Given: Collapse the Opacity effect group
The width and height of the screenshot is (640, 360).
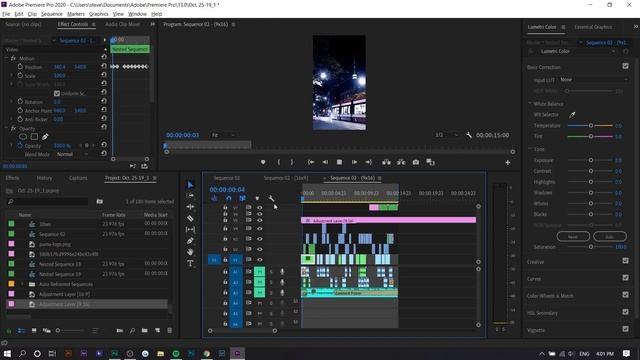Looking at the screenshot, I should point(7,128).
